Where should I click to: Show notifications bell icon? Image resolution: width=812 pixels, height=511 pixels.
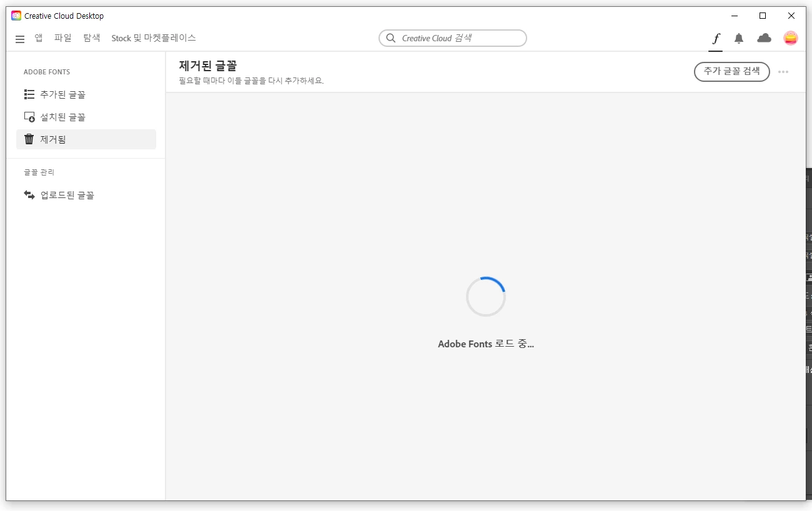[x=739, y=39]
